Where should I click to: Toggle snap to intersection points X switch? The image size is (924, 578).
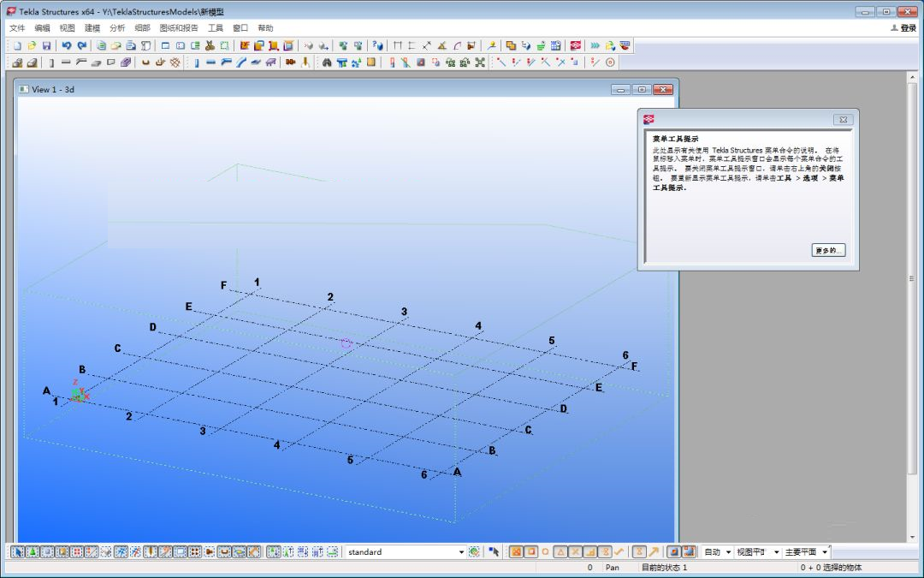coord(575,552)
